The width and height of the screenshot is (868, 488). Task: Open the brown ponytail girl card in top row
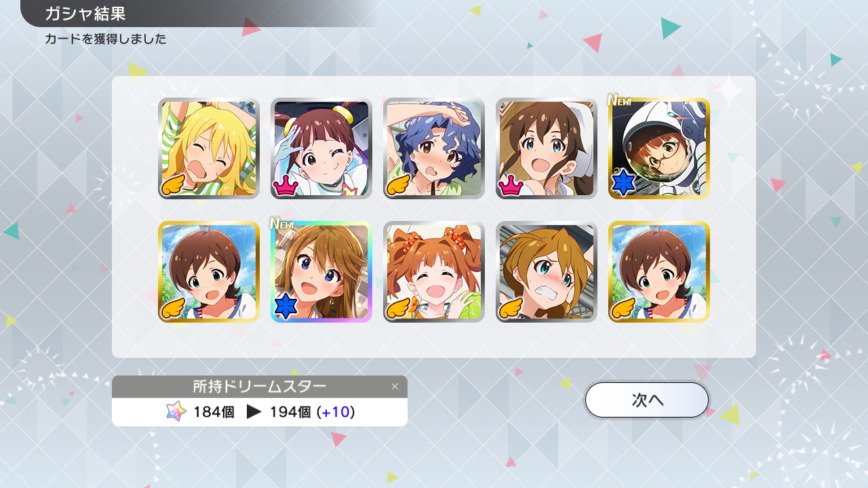pyautogui.click(x=547, y=148)
